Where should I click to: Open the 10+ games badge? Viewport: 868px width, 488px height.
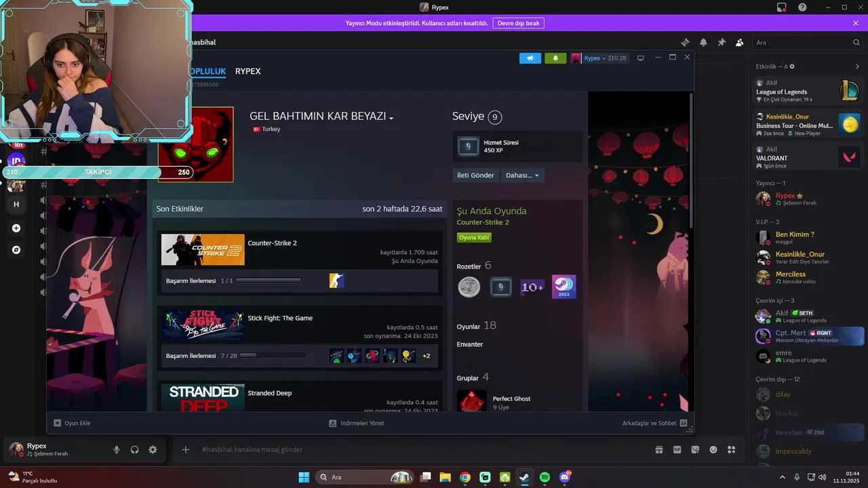[532, 287]
